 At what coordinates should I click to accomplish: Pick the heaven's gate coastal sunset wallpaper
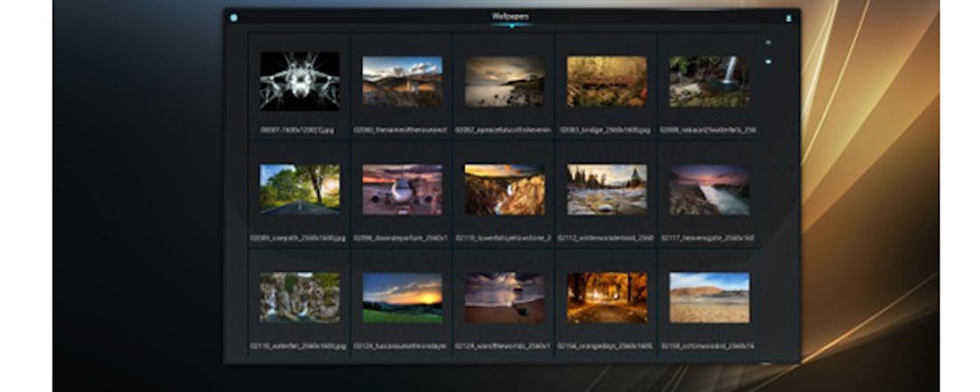click(709, 189)
